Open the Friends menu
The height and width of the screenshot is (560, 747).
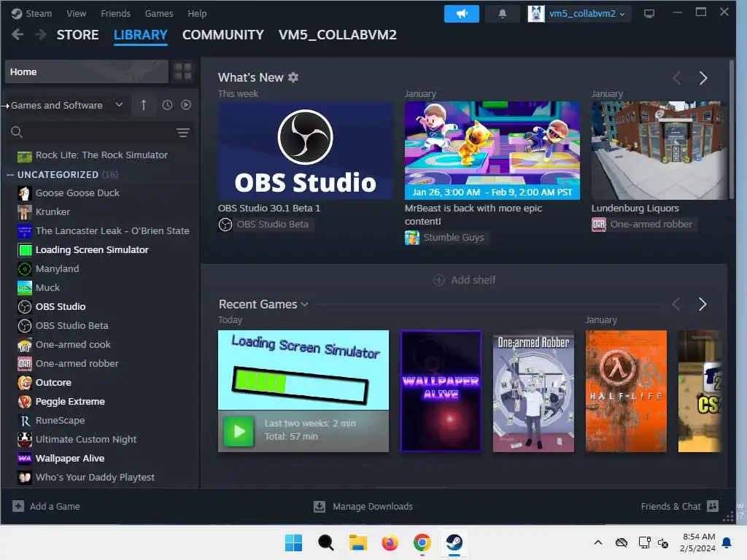(115, 13)
